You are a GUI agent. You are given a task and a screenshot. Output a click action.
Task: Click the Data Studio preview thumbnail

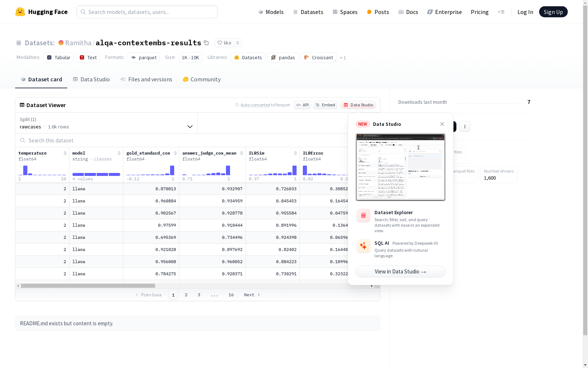[401, 167]
